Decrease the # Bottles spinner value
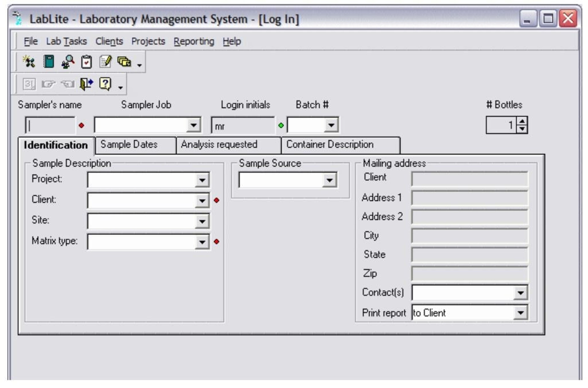 [522, 129]
